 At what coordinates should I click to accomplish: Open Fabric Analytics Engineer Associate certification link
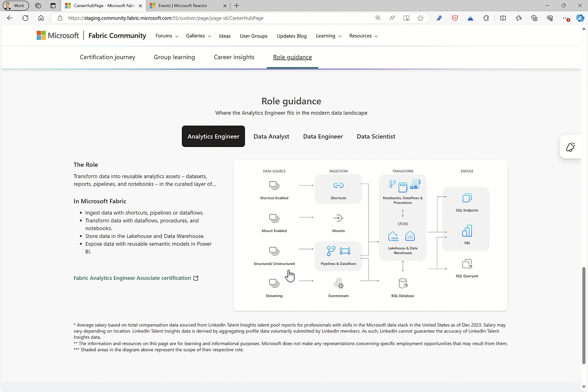click(136, 278)
